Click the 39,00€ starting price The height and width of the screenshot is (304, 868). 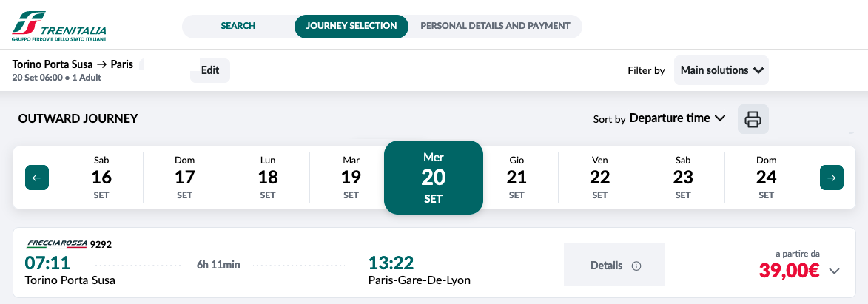point(789,271)
